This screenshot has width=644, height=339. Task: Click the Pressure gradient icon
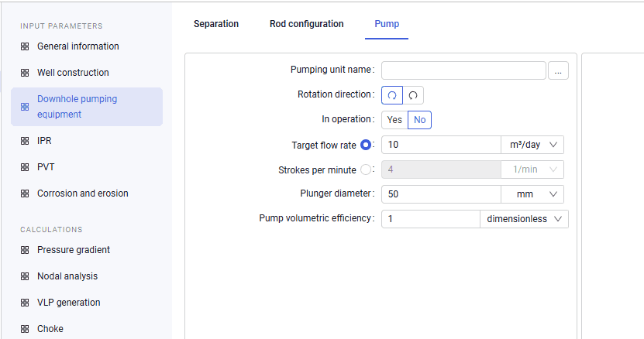pyautogui.click(x=25, y=250)
